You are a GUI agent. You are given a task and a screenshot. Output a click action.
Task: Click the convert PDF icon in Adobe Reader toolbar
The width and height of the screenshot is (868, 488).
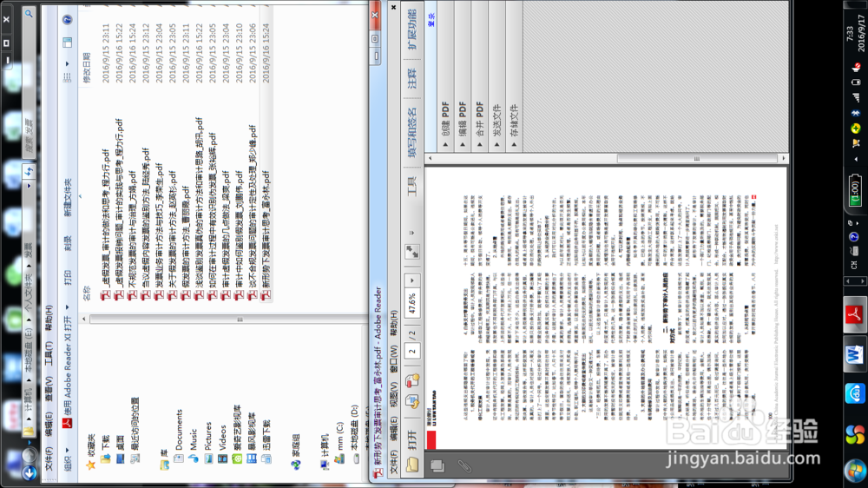411,381
